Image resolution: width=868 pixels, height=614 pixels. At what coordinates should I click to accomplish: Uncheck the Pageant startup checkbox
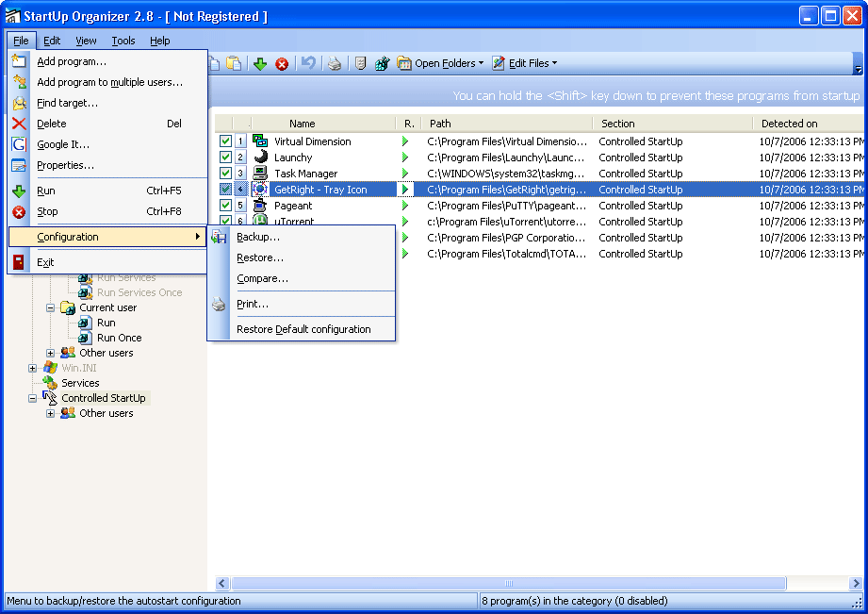click(225, 205)
